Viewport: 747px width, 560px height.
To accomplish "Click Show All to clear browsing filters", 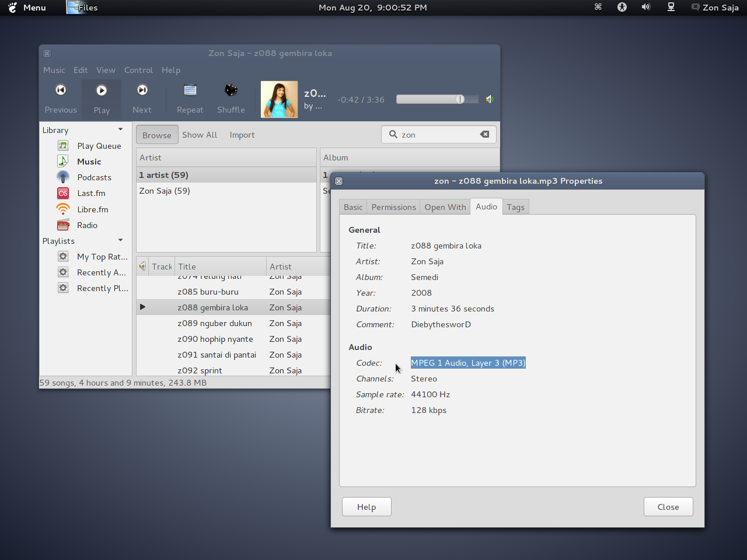I will 200,135.
